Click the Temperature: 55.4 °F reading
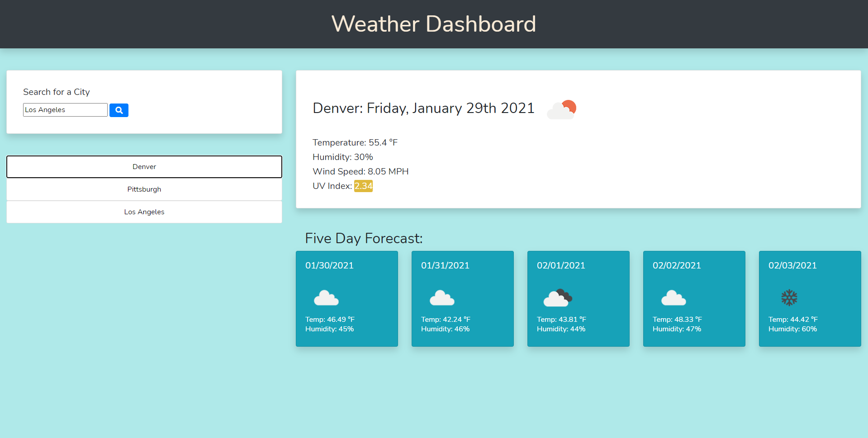868x438 pixels. (355, 142)
